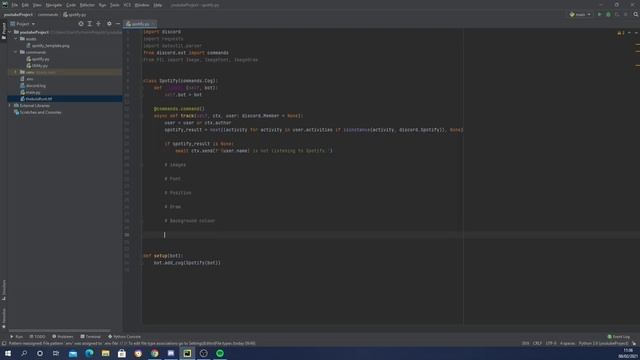
Task: Open the Terminal tool window
Action: [90, 337]
